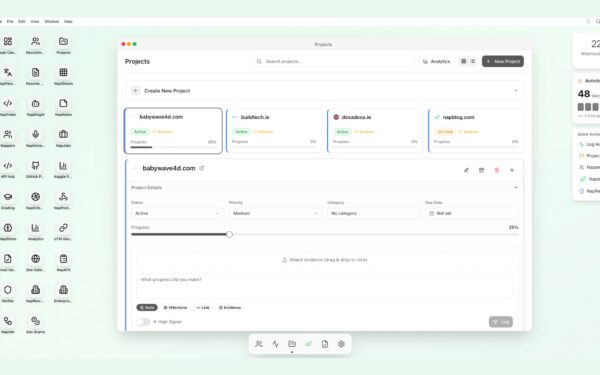Open the Analytics desktop icon
This screenshot has width=600, height=375.
point(36,228)
